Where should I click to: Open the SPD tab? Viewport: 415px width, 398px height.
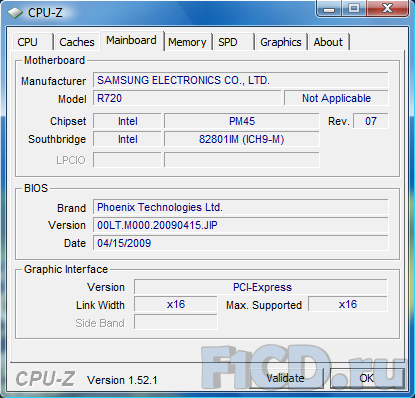pyautogui.click(x=233, y=42)
